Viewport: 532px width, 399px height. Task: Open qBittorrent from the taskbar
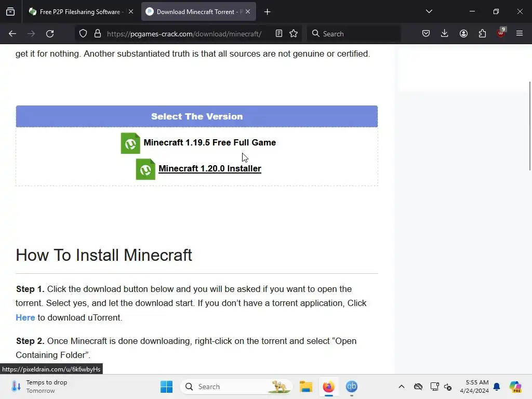(x=352, y=387)
